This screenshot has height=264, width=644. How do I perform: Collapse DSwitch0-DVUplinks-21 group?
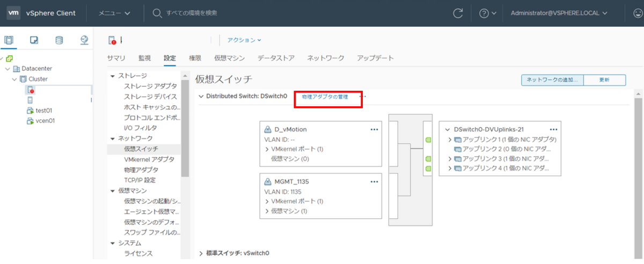(x=448, y=129)
